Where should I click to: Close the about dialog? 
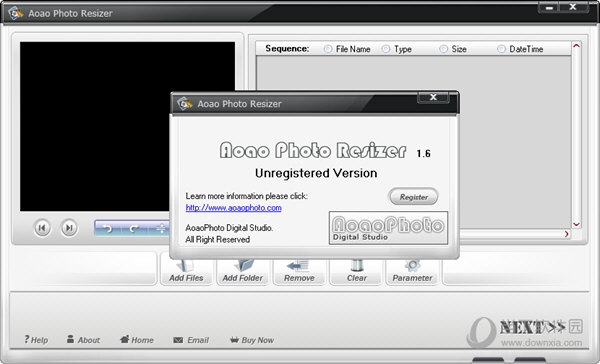[433, 97]
